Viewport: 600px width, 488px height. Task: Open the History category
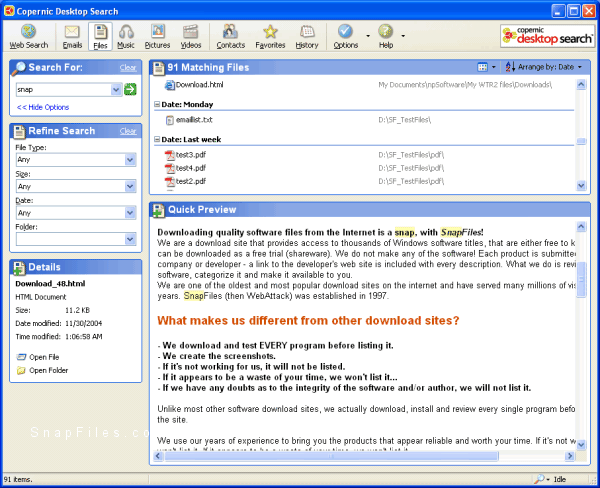point(307,37)
